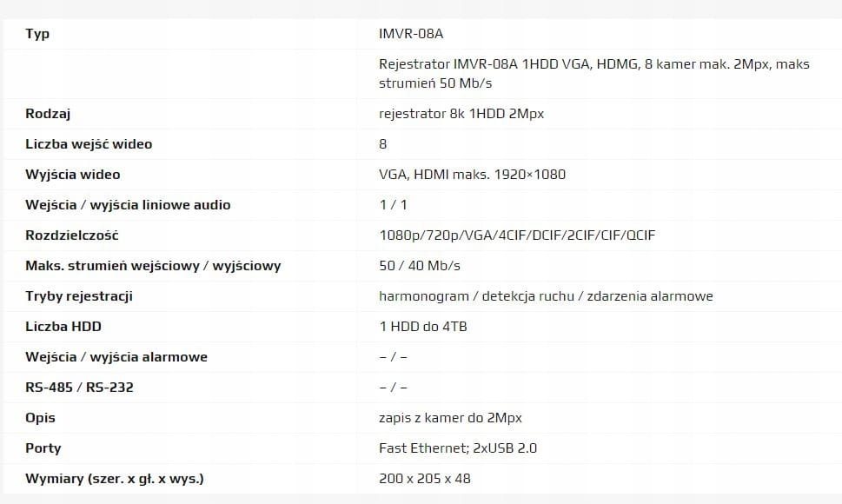842x504 pixels.
Task: Select the "VGA, HDMI maks. 1920×1080" value
Action: pyautogui.click(x=472, y=175)
